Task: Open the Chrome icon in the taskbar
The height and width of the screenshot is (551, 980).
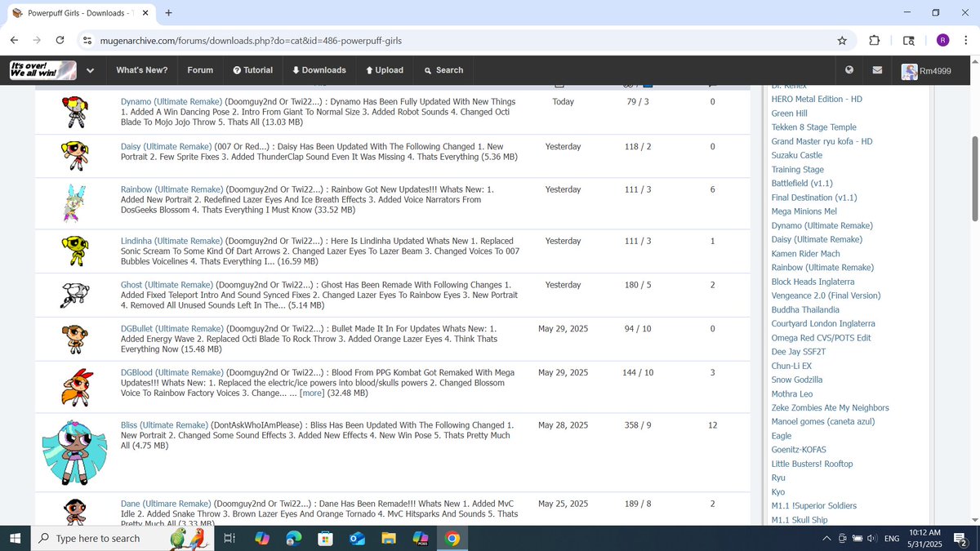Action: point(452,538)
